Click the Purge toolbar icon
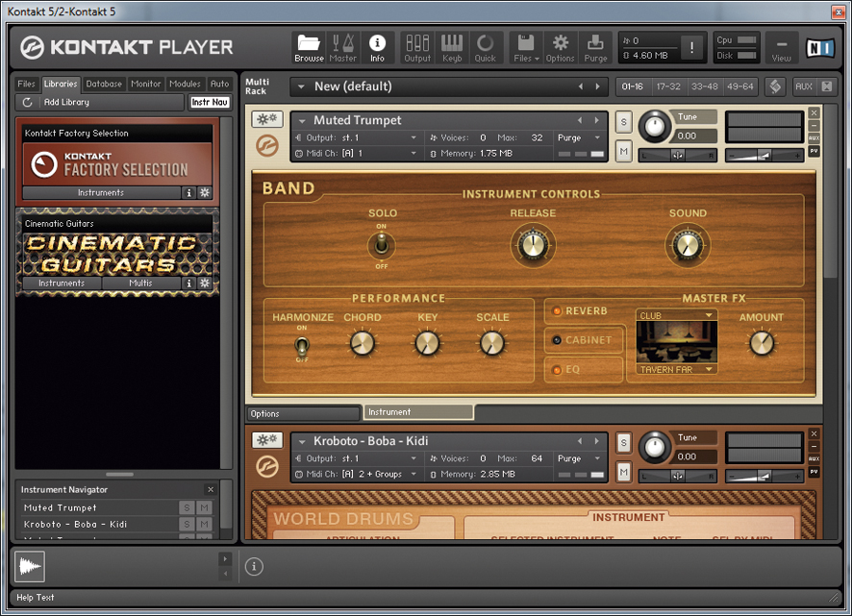Viewport: 852px width, 616px height. coord(595,48)
